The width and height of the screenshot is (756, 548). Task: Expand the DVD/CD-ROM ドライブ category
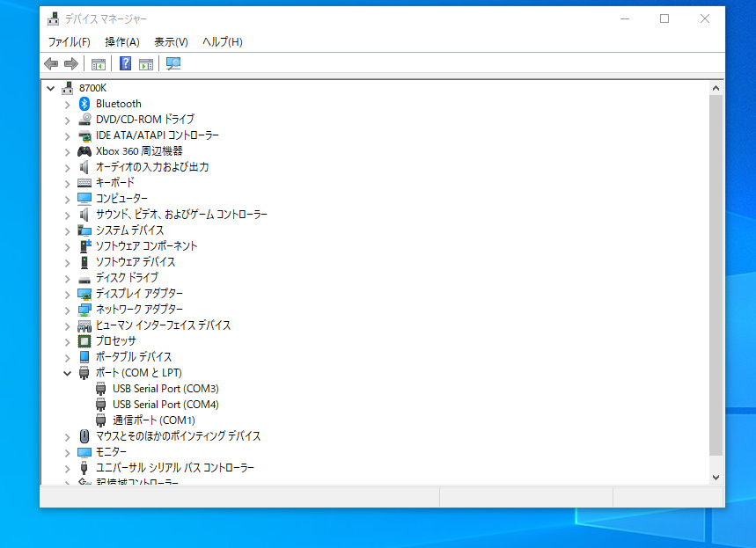[x=68, y=120]
